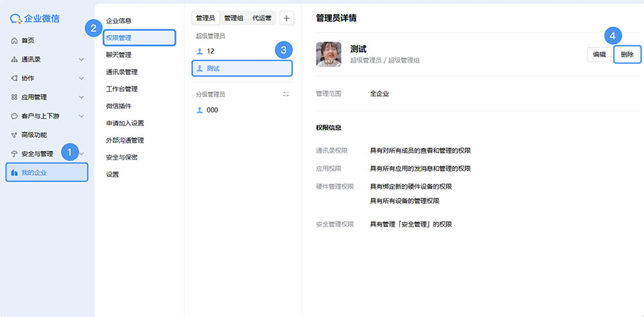The image size is (644, 317).
Task: Switch to the 管理组 tab
Action: 233,18
